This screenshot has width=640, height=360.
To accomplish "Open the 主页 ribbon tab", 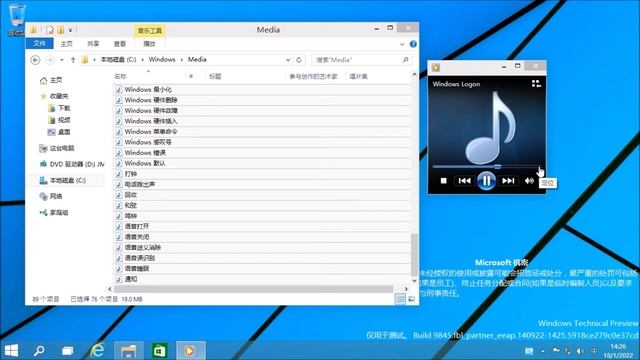I will (x=67, y=43).
